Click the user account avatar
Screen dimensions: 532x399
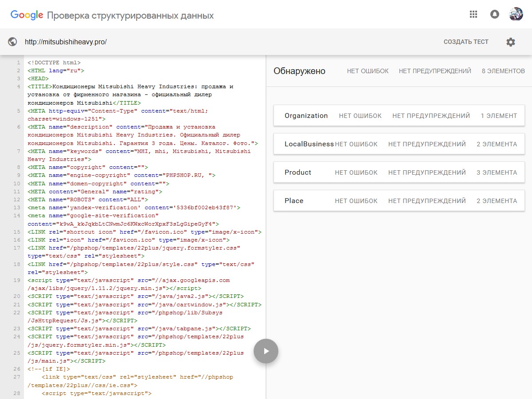(x=516, y=14)
